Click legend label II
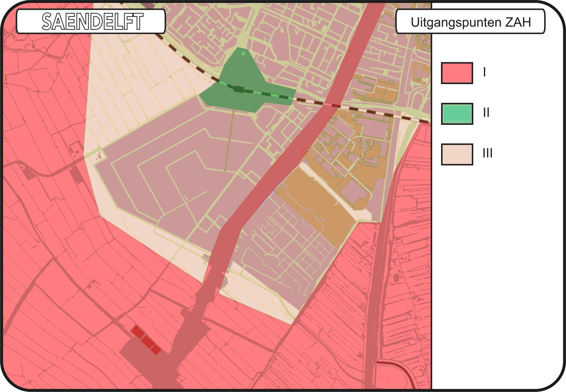This screenshot has height=392, width=566. pyautogui.click(x=486, y=112)
